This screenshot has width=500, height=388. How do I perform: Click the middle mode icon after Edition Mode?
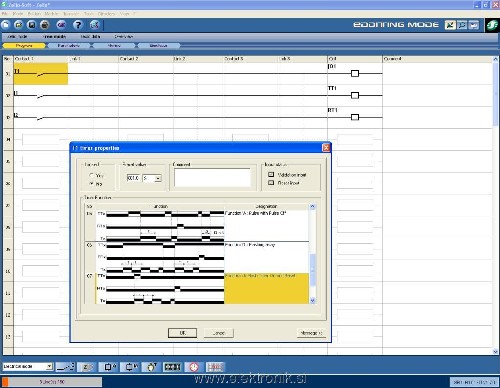462,25
